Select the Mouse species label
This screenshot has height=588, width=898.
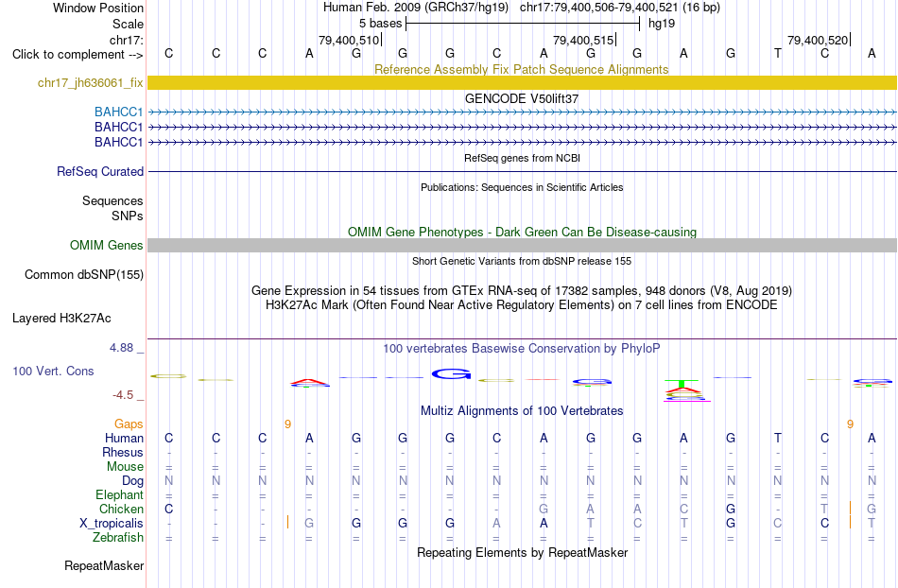click(x=125, y=466)
